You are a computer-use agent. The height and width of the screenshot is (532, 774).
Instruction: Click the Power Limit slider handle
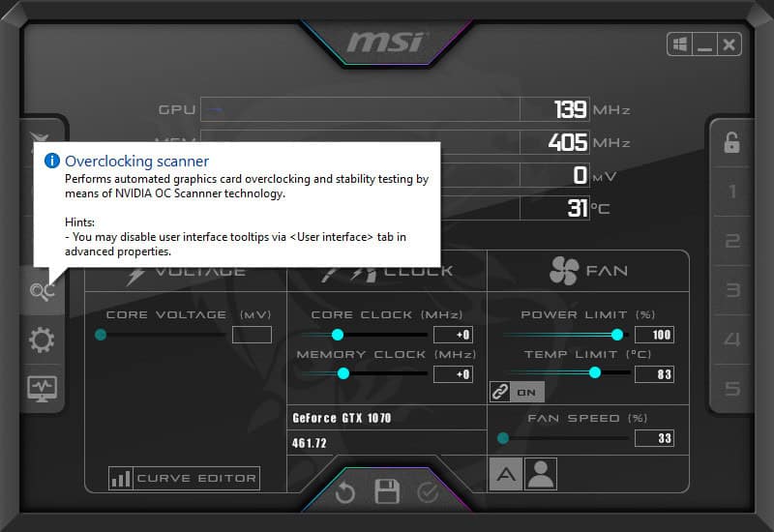pyautogui.click(x=617, y=335)
